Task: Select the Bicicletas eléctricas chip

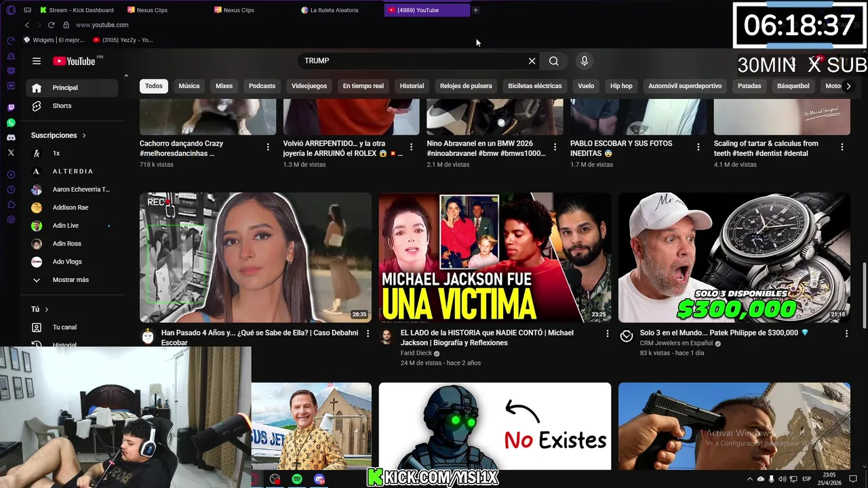Action: [x=534, y=86]
